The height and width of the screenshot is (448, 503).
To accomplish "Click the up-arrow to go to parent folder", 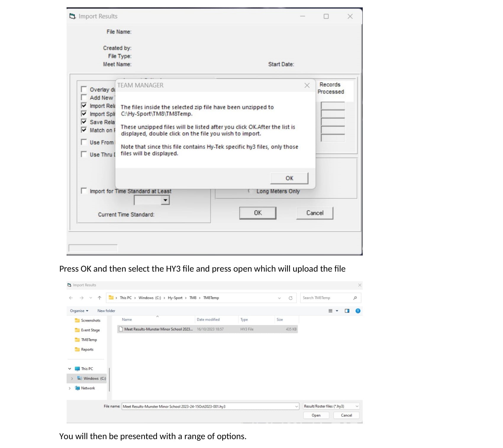I will click(99, 298).
